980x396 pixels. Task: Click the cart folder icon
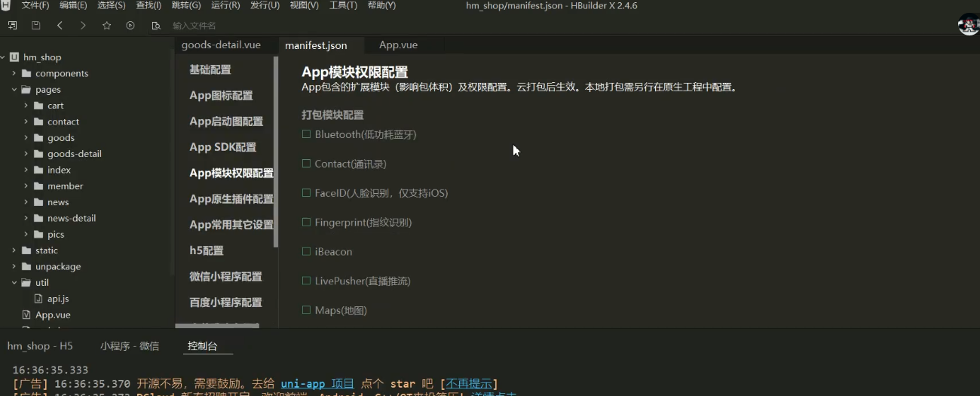(38, 106)
